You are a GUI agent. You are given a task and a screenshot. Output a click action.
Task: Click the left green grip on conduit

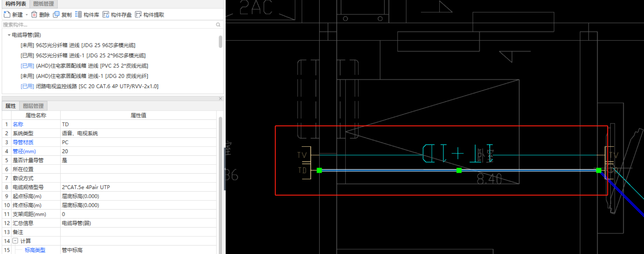point(319,170)
